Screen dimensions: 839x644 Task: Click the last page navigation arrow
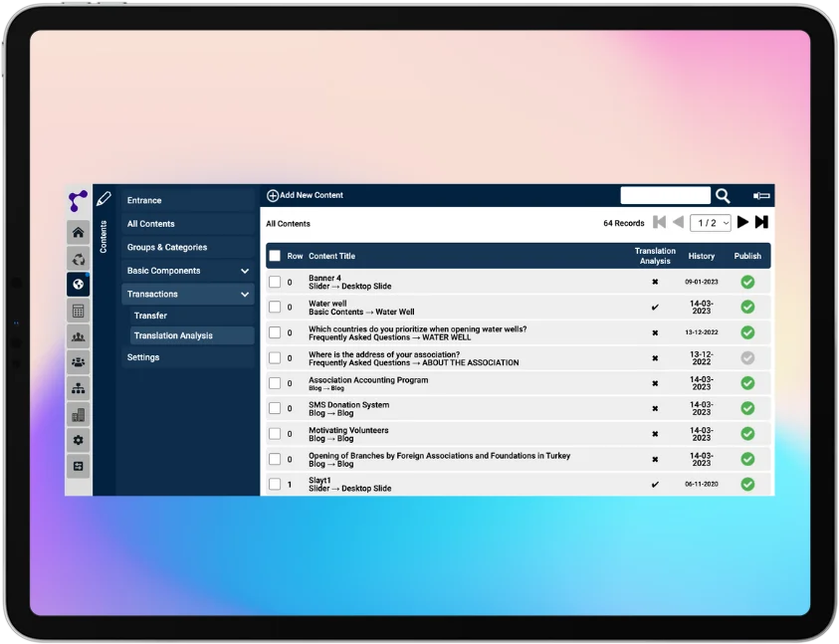761,222
